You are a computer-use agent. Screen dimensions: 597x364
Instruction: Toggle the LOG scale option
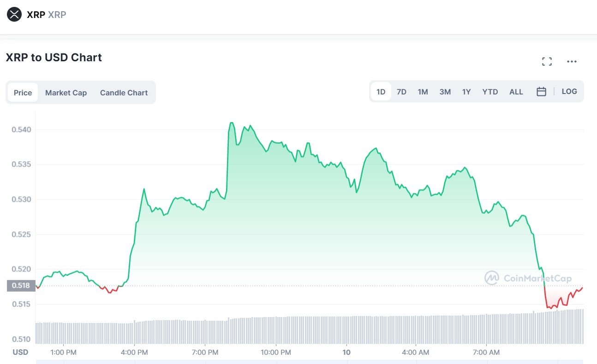tap(569, 91)
